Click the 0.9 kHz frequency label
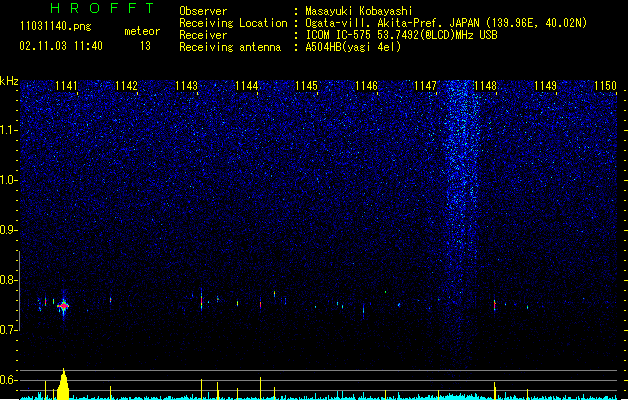The height and width of the screenshot is (400, 629). pyautogui.click(x=8, y=230)
